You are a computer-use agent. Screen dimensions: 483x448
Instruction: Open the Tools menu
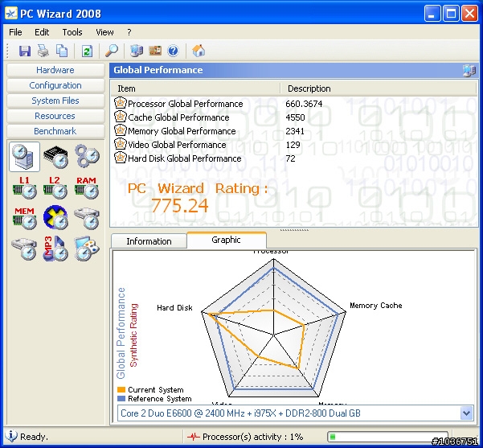[x=72, y=32]
